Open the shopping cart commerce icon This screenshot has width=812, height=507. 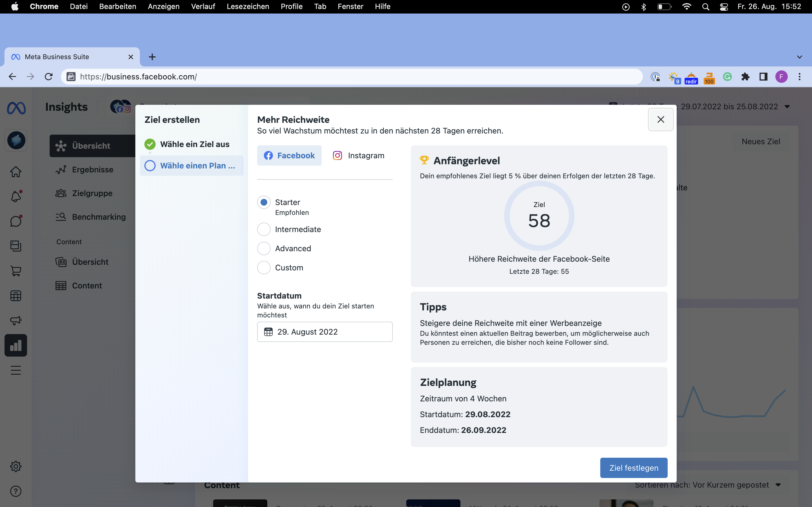point(16,271)
